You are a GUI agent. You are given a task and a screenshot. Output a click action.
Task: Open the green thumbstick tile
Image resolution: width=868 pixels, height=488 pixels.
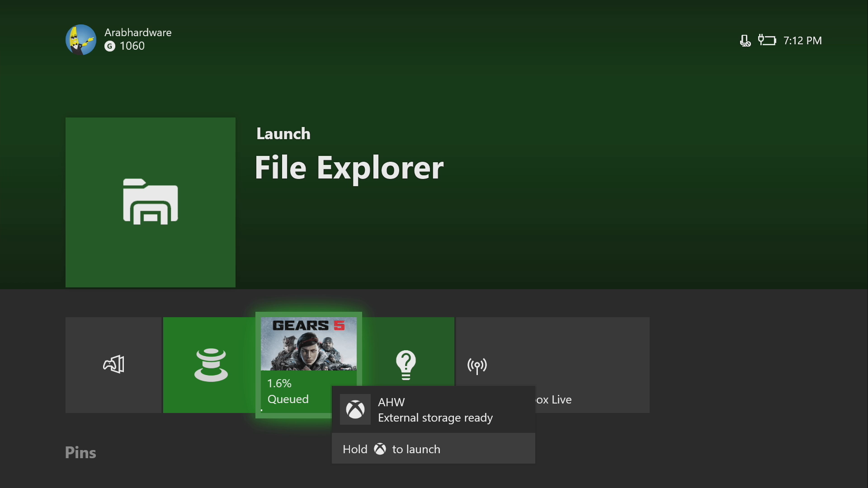click(x=211, y=365)
